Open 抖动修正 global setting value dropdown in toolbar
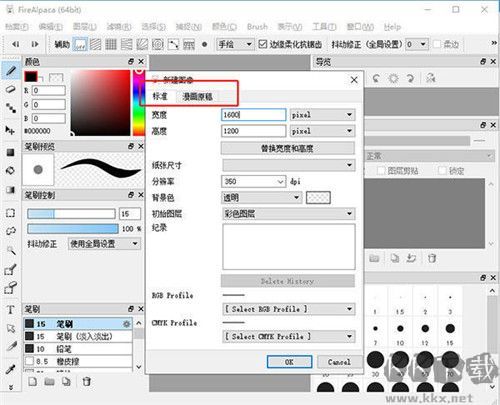This screenshot has height=405, width=500. click(417, 44)
